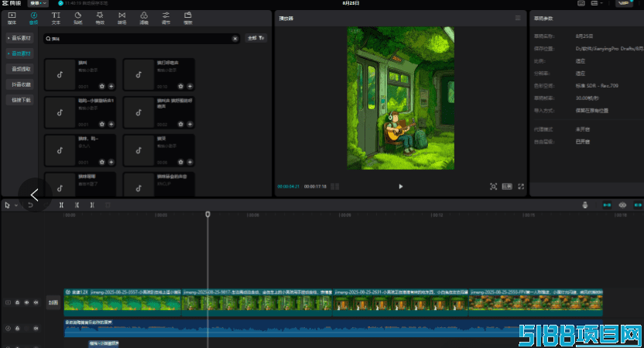This screenshot has width=644, height=348.
Task: Toggle auto snapping
Action: point(622,205)
